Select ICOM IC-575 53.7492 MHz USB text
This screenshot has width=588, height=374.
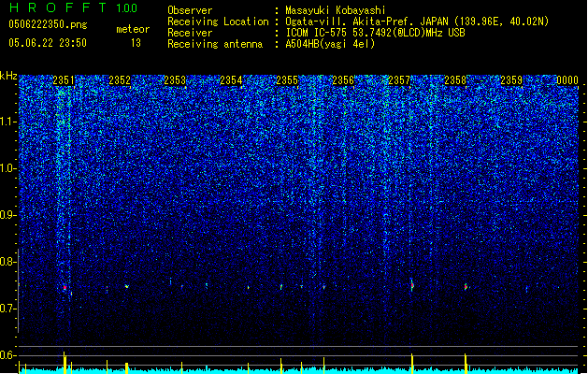pyautogui.click(x=376, y=33)
